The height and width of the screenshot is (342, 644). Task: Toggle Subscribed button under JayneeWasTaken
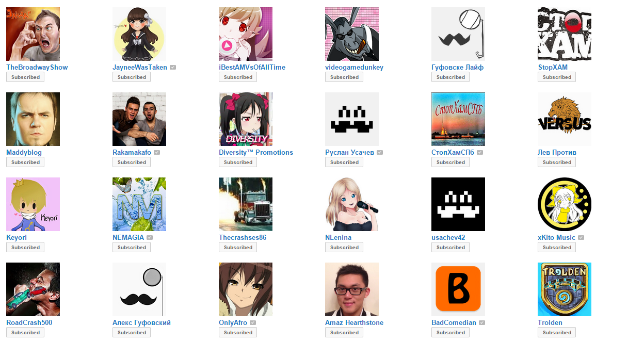[132, 77]
